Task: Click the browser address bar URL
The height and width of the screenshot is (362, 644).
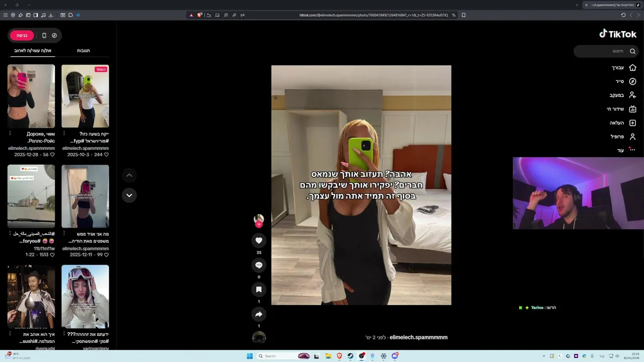Action: coord(373,15)
